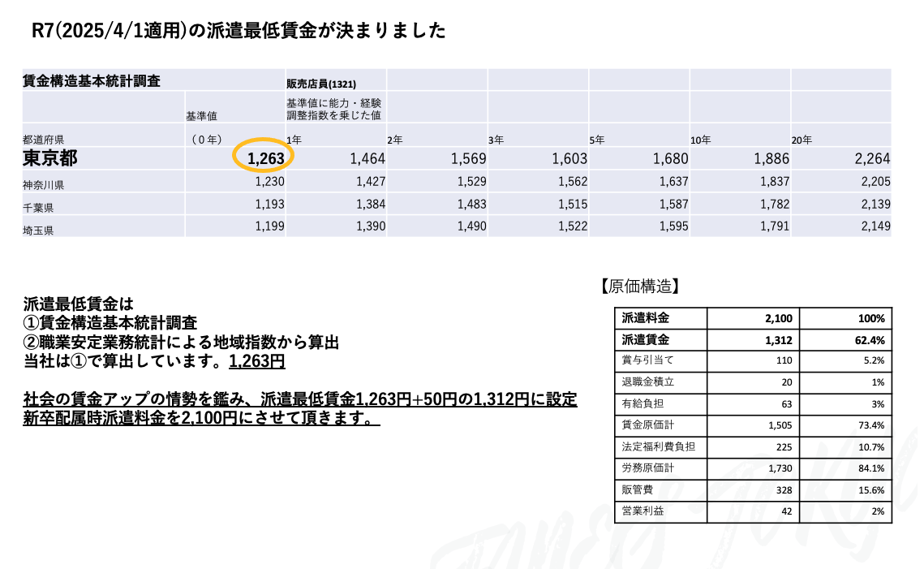Click Kanagawa base value 1,230
The height and width of the screenshot is (569, 924).
270,182
